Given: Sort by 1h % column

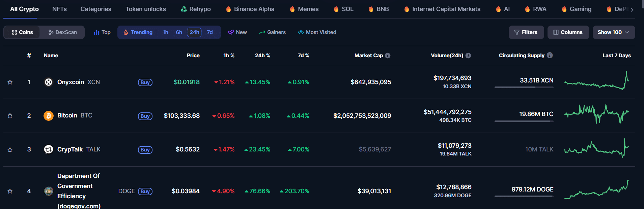Looking at the screenshot, I should [229, 56].
